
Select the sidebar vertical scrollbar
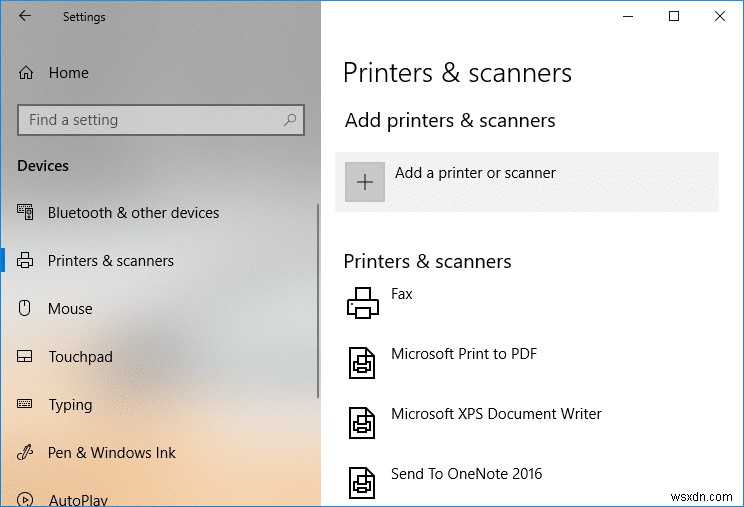(317, 301)
